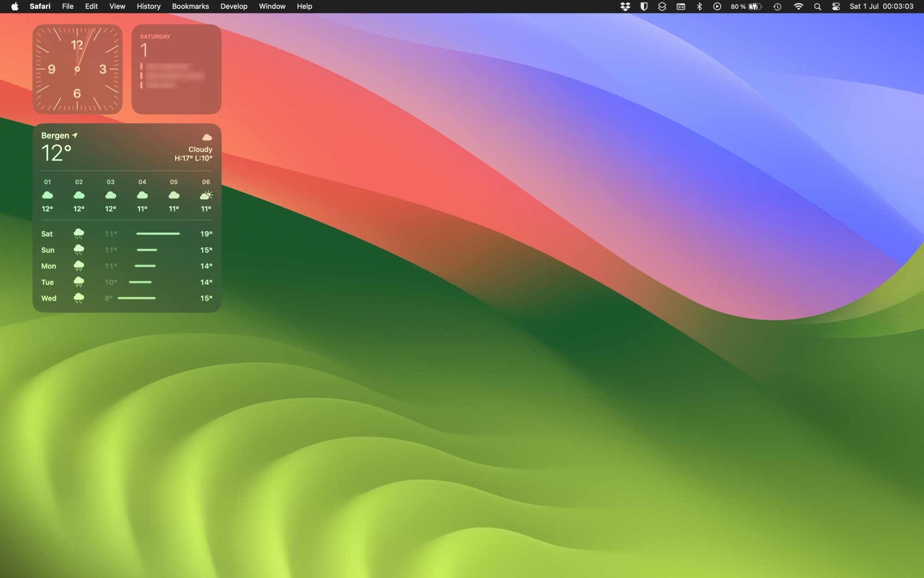Open the Time Machine menu icon
This screenshot has width=924, height=578.
tap(778, 6)
